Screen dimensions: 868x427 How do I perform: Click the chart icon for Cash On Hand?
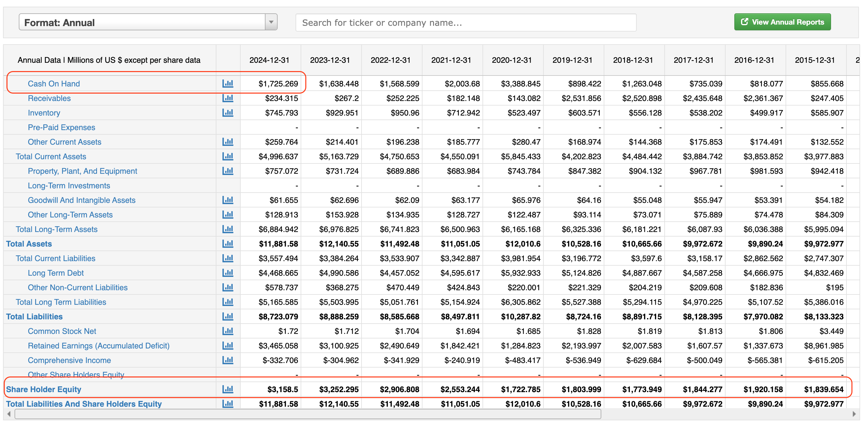pyautogui.click(x=228, y=83)
